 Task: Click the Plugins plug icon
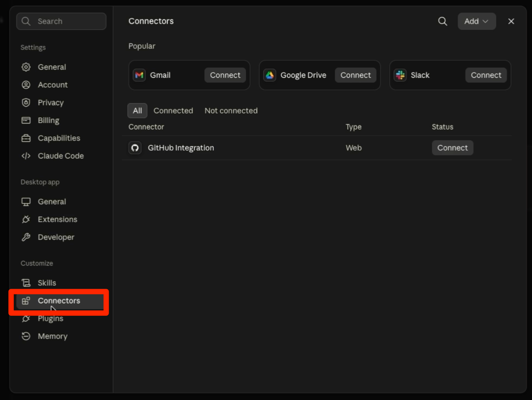pyautogui.click(x=26, y=318)
